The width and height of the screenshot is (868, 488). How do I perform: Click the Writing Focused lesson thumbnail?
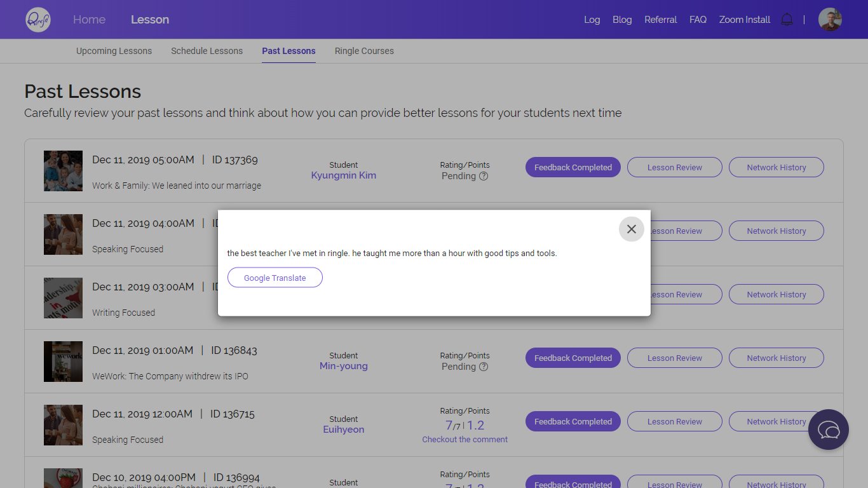(x=63, y=298)
